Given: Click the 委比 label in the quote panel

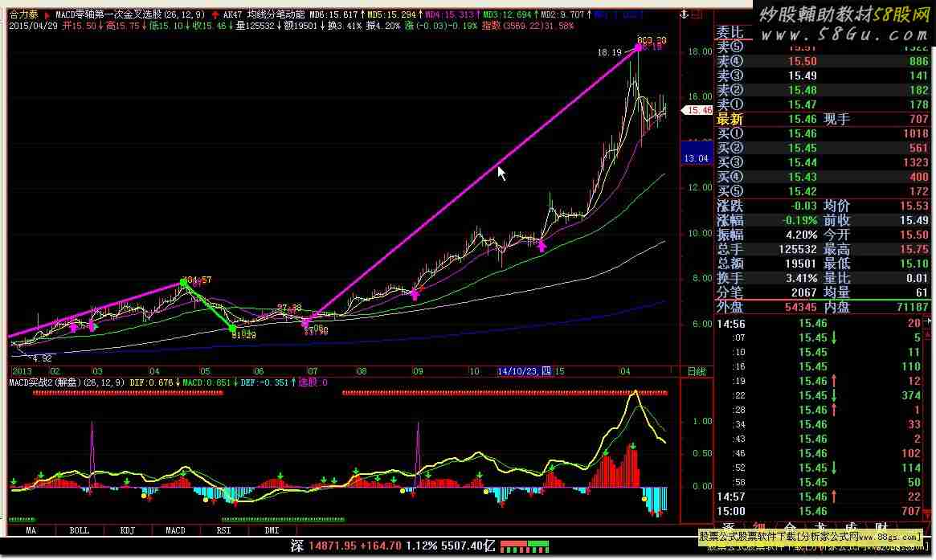Looking at the screenshot, I should click(x=730, y=32).
